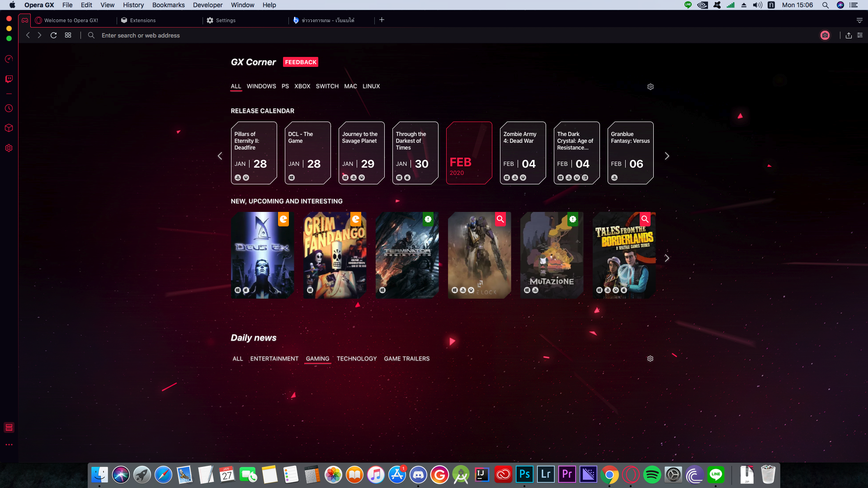
Task: Open Finder from the Dock
Action: 99,475
